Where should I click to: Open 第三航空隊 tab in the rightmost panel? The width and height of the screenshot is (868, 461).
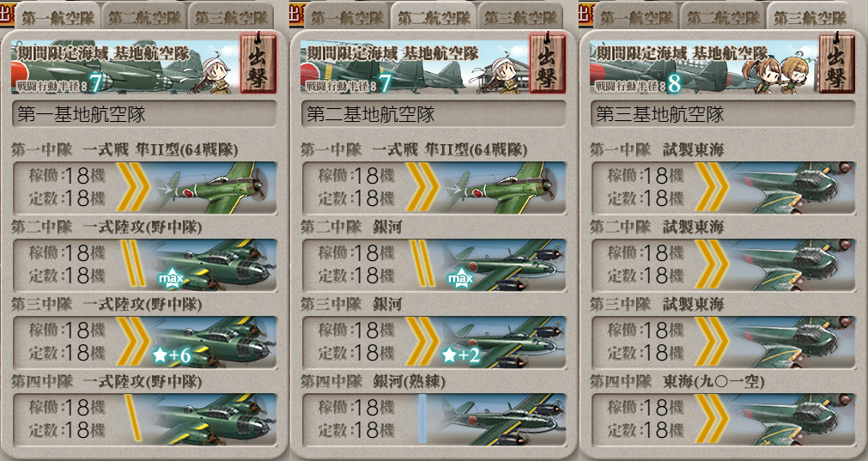(810, 17)
